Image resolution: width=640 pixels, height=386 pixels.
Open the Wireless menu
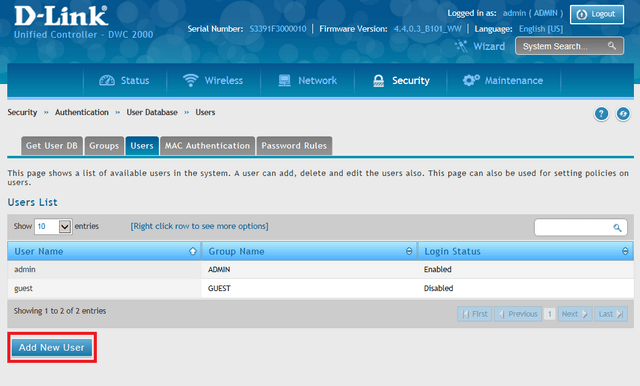[213, 80]
